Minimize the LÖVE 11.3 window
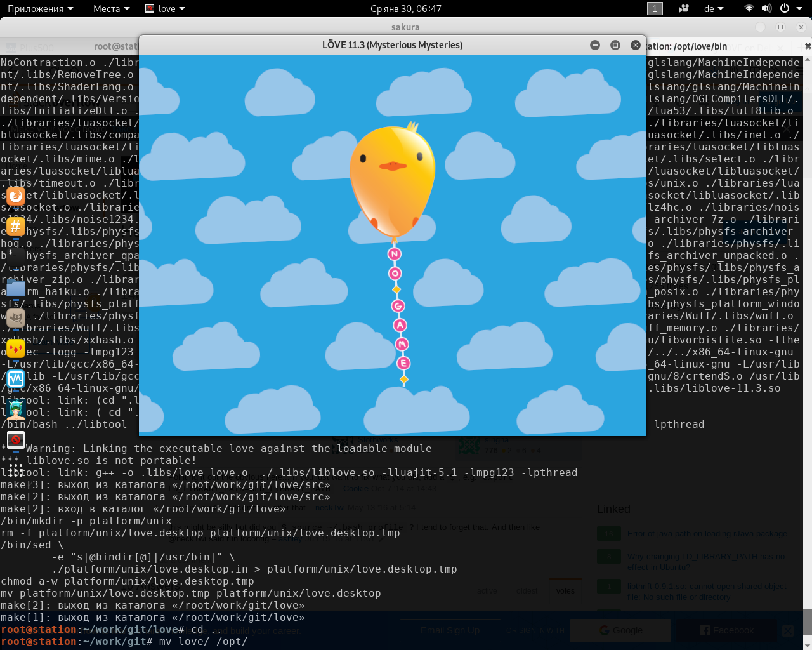Screen dimensions: 812x650 click(x=595, y=44)
